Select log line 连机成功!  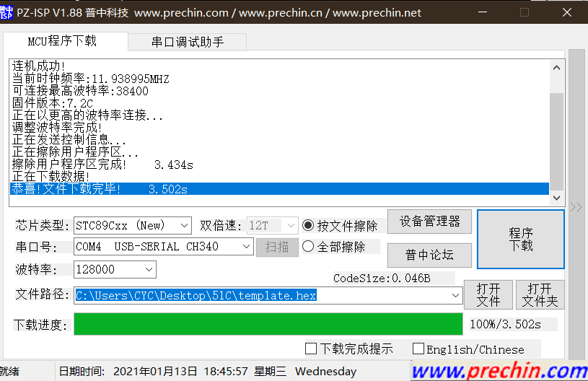[x=279, y=66]
